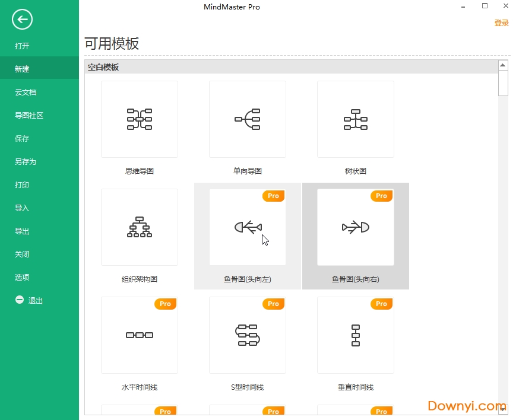
Task: Click Pro badge on 垂直时间线
Action: pos(381,304)
